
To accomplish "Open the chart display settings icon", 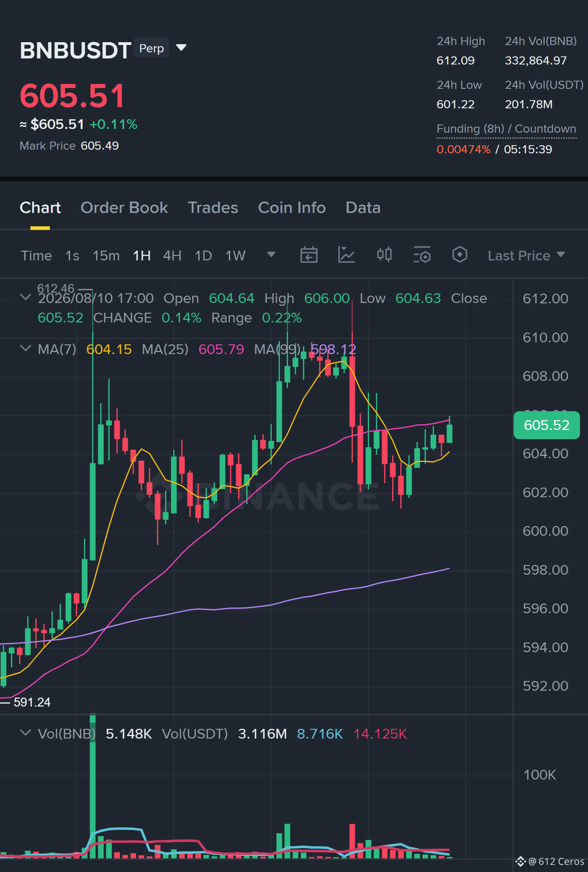I will (422, 255).
